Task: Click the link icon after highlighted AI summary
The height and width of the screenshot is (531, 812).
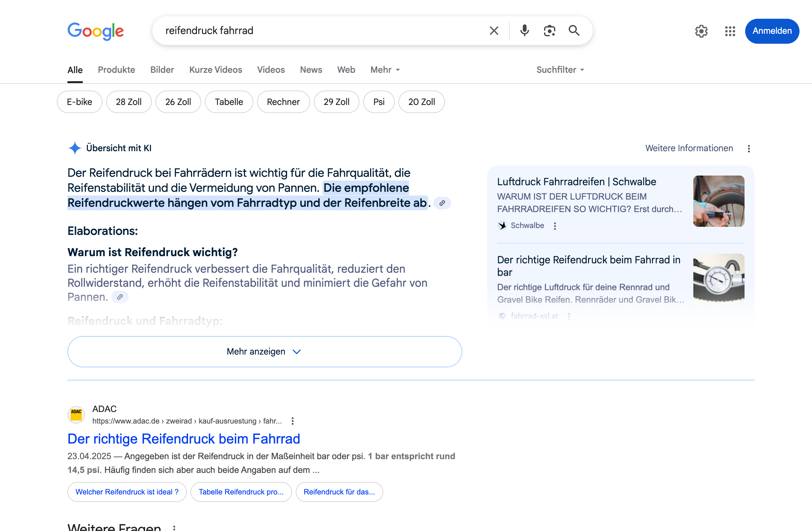Action: pyautogui.click(x=442, y=203)
